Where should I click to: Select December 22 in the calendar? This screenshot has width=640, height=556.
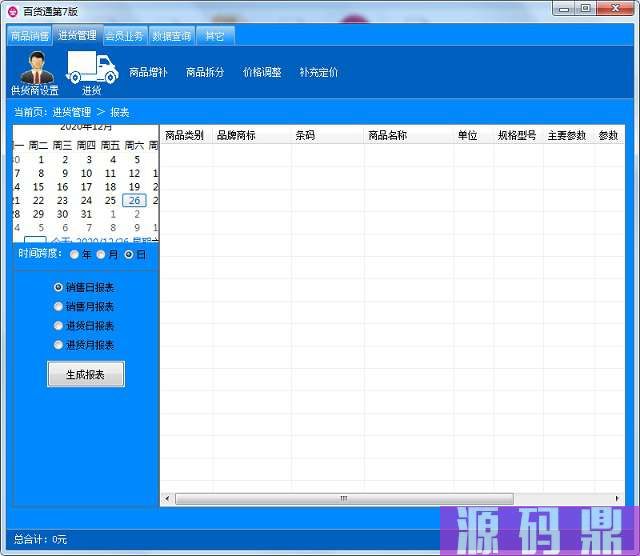pyautogui.click(x=38, y=200)
